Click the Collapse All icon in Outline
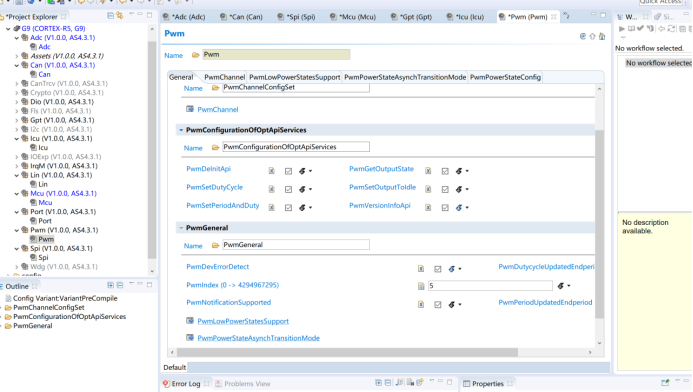 click(x=120, y=286)
